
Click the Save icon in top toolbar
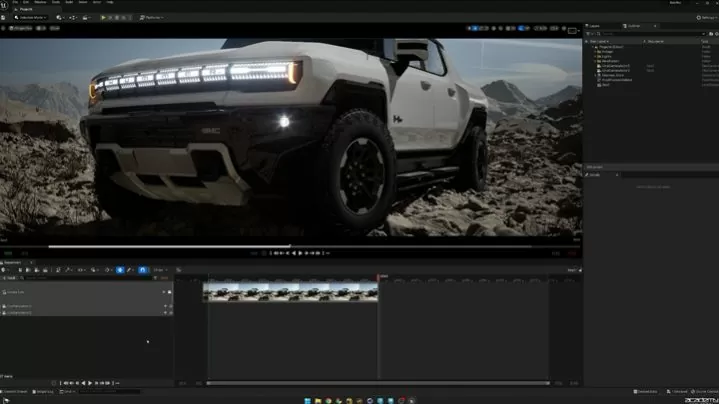coord(6,17)
